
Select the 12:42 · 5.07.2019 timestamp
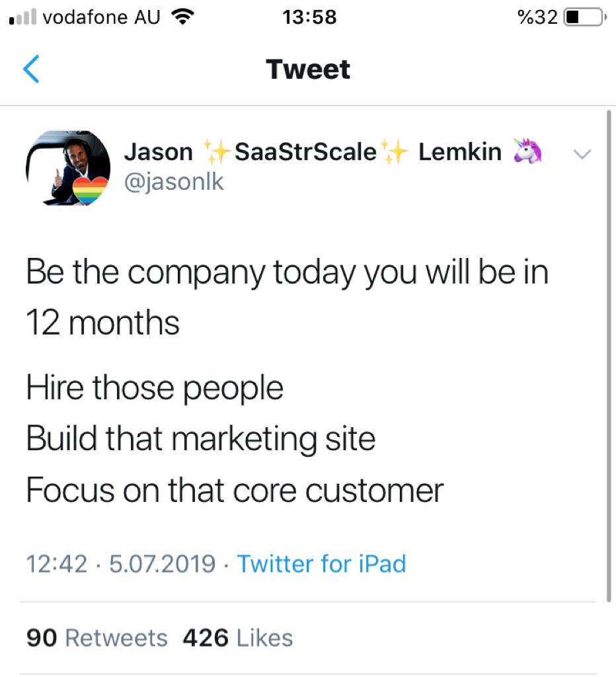120,564
